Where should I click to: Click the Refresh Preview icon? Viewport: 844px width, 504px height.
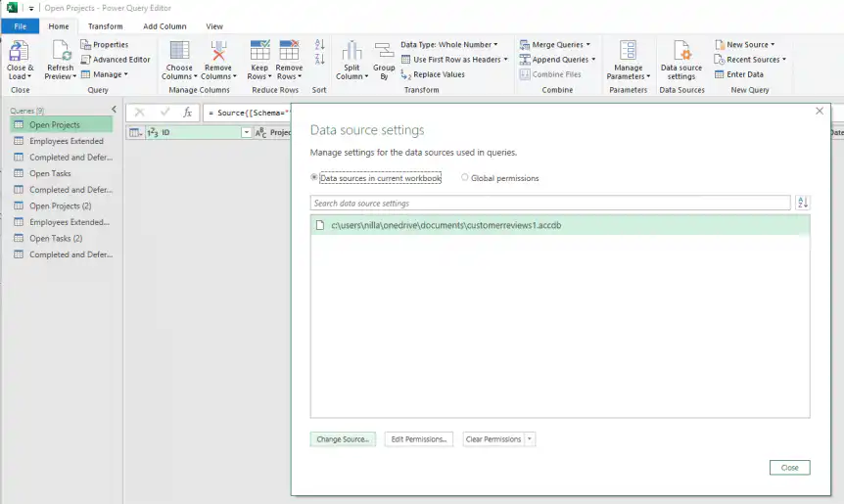(x=61, y=51)
